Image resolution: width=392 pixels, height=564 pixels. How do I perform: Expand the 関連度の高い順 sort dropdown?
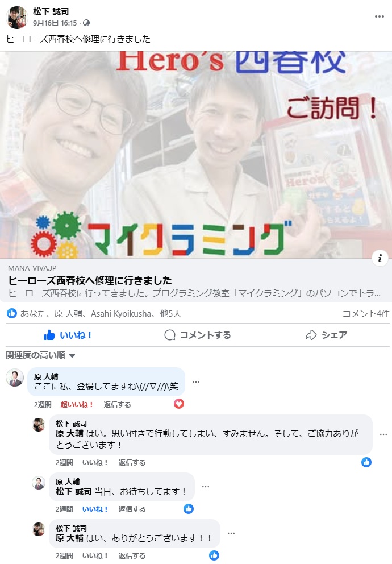click(40, 355)
